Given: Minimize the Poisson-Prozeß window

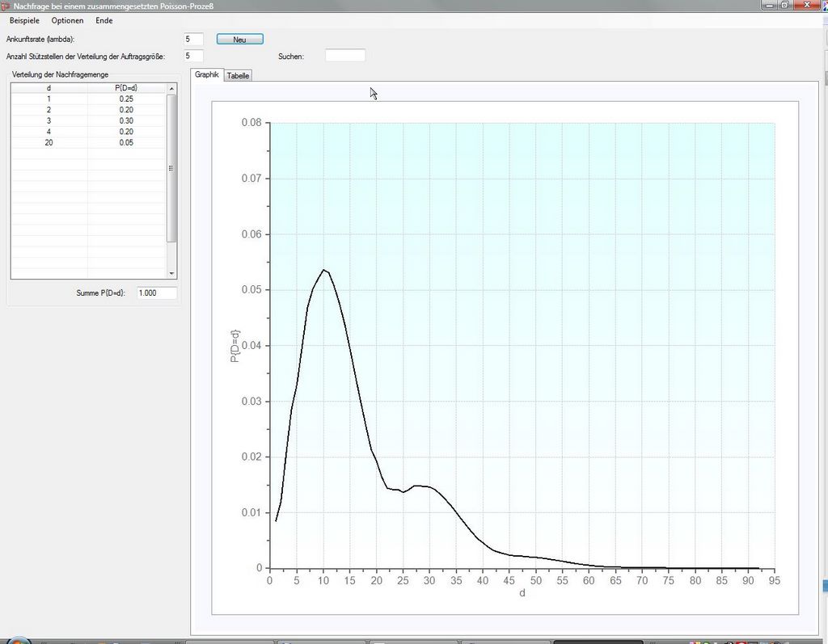Looking at the screenshot, I should [x=768, y=5].
